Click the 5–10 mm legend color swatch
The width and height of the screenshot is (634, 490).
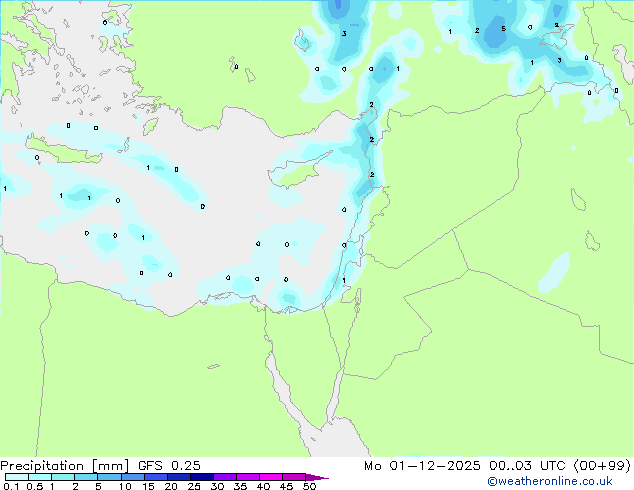coord(110,477)
